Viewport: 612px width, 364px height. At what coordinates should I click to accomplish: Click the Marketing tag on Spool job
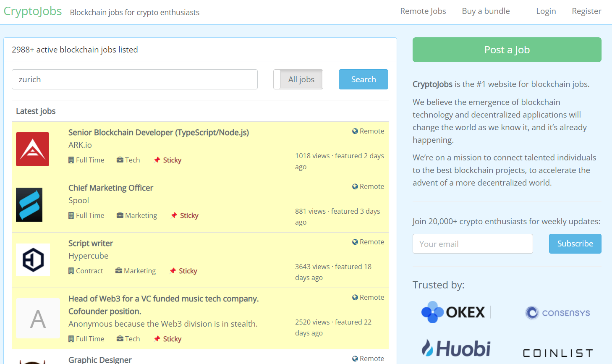141,215
